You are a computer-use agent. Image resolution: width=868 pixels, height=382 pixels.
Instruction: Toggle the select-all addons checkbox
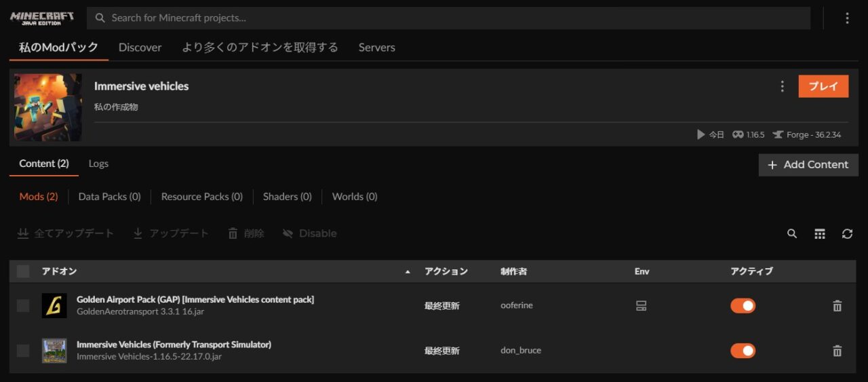(x=23, y=271)
